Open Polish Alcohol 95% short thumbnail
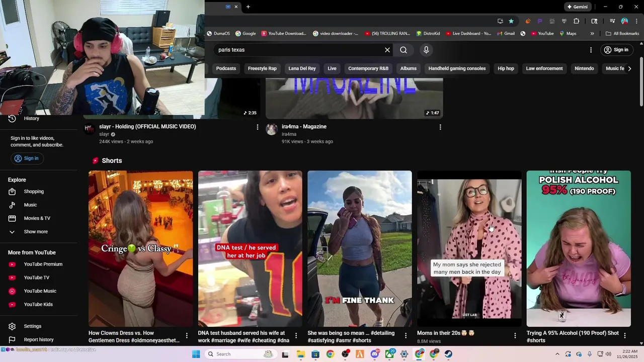 click(x=579, y=248)
